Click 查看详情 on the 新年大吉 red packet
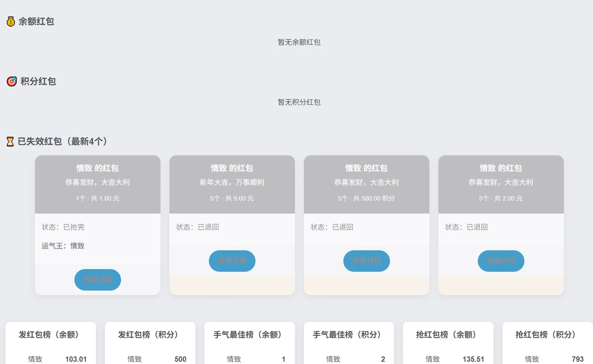Viewport: 593px width, 364px height. 232,261
